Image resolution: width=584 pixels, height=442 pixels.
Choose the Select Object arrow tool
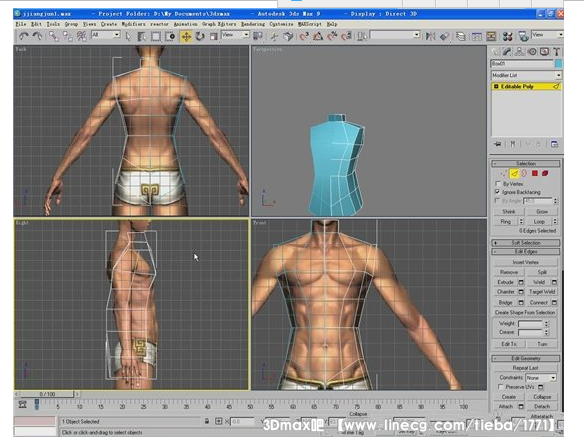[x=128, y=36]
